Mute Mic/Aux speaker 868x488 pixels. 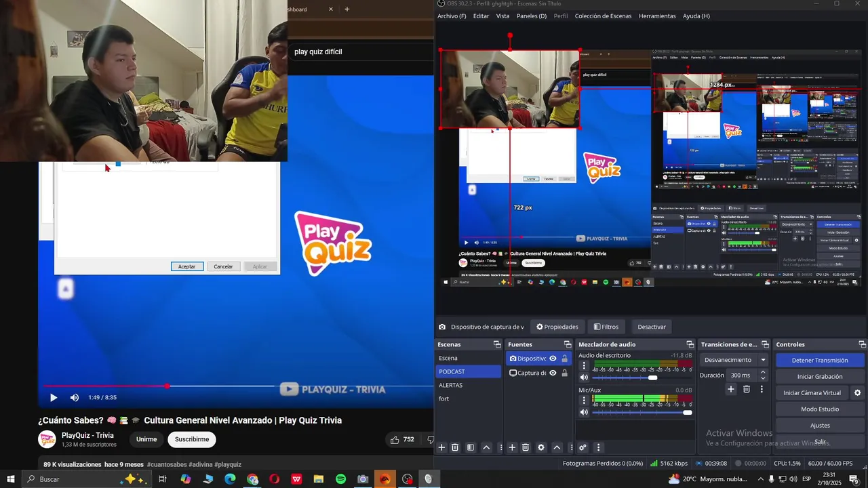(x=584, y=412)
